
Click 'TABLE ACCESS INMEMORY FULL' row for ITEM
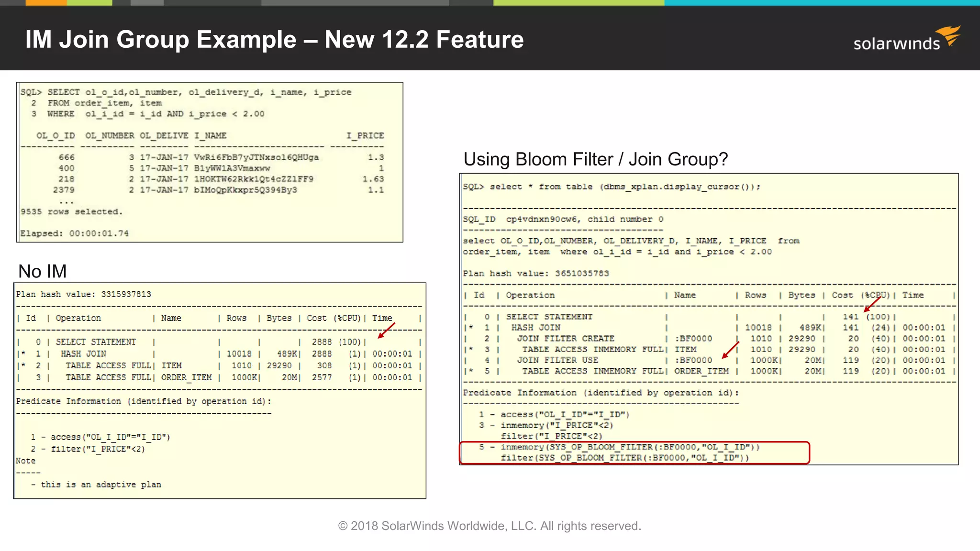(x=709, y=350)
